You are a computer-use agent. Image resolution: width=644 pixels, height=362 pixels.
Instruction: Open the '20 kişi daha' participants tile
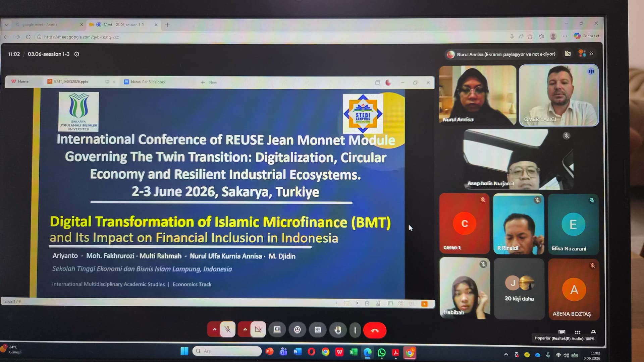tap(519, 289)
